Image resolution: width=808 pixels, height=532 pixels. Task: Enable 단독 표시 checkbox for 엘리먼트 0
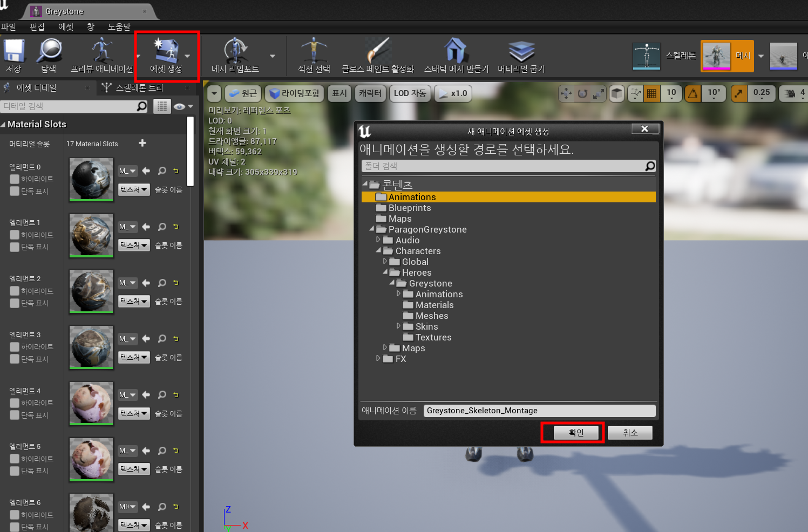15,191
